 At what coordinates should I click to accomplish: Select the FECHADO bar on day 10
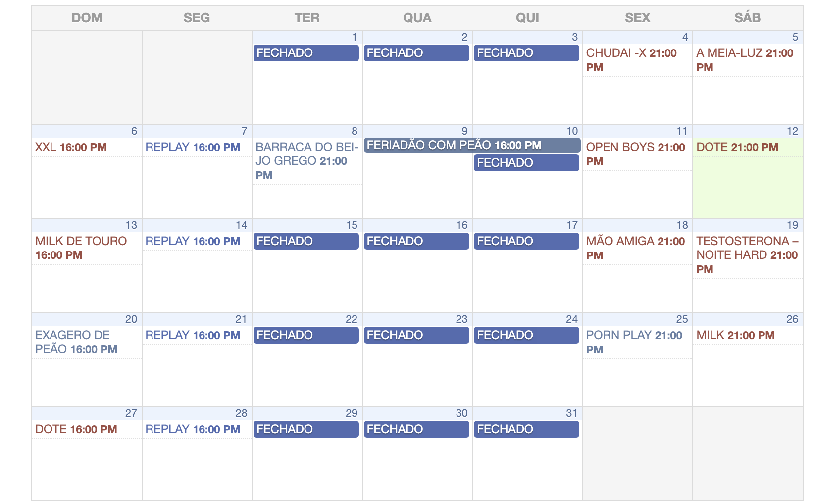(x=526, y=163)
